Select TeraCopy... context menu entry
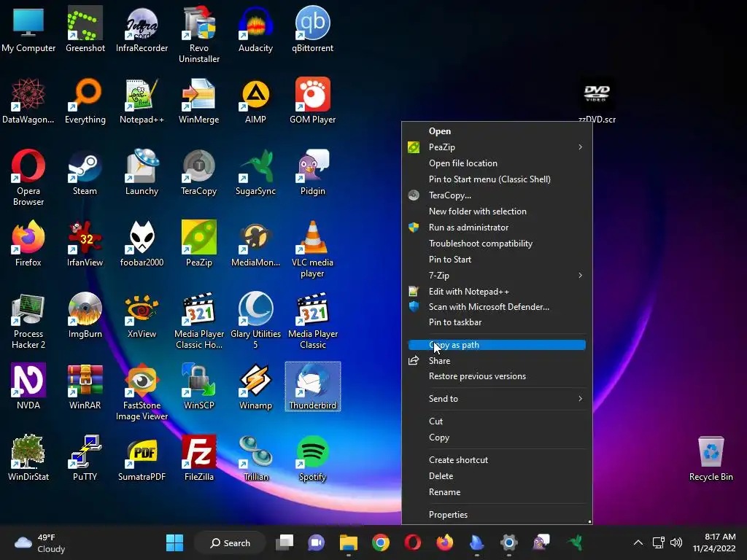 497,195
